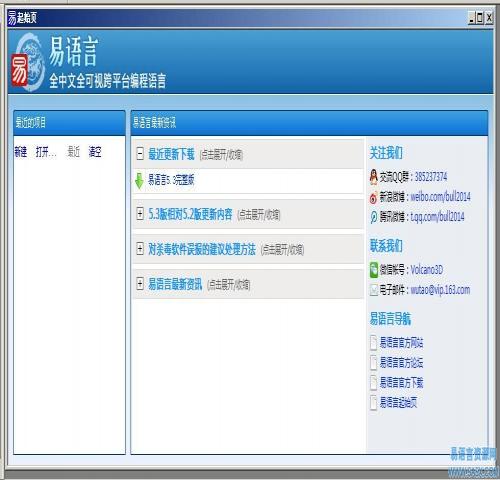
Task: Click the green download arrow icon
Action: 139,181
